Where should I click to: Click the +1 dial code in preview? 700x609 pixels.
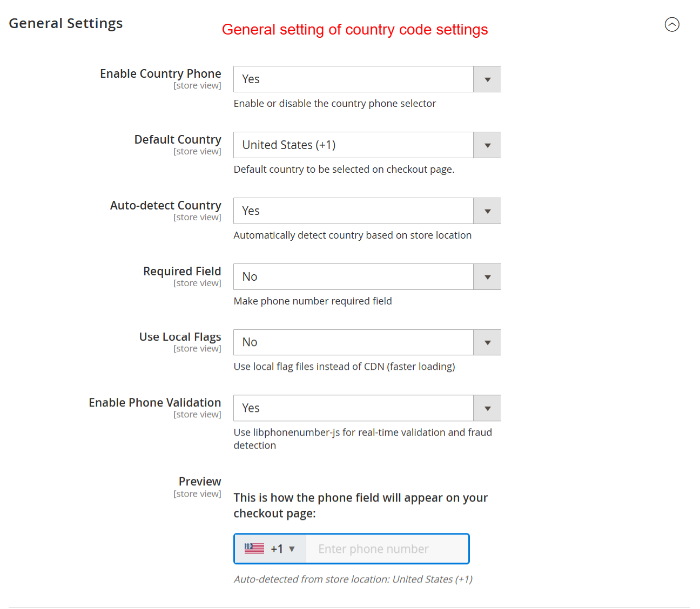[x=277, y=549]
